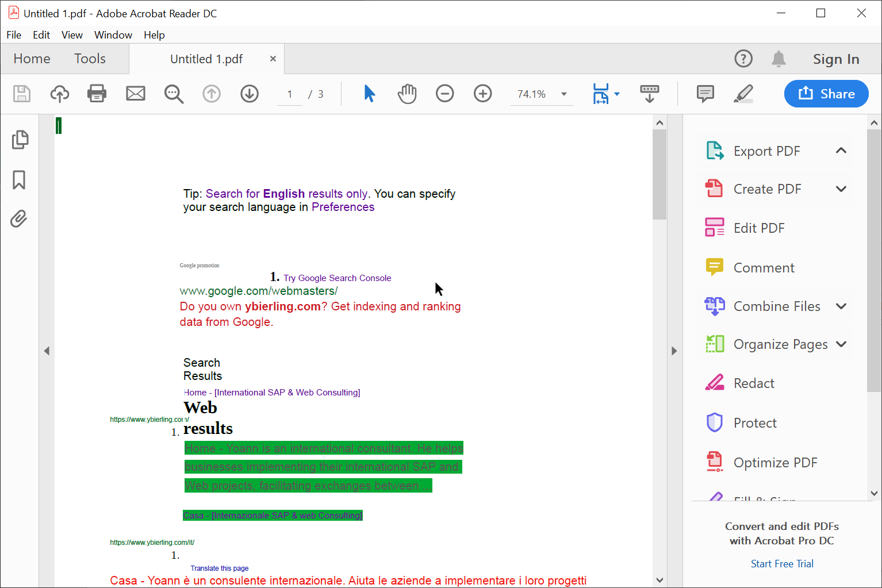Open Page Thumbnails panel
This screenshot has width=882, height=588.
[20, 140]
